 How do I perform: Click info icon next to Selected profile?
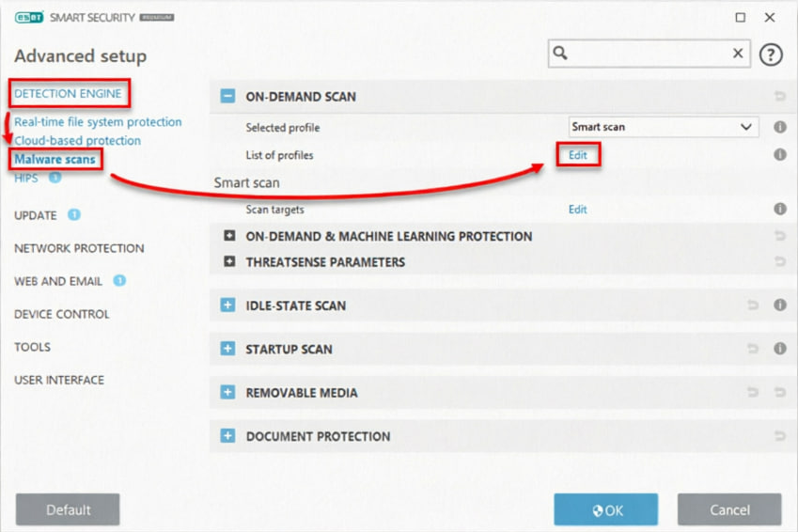[780, 127]
